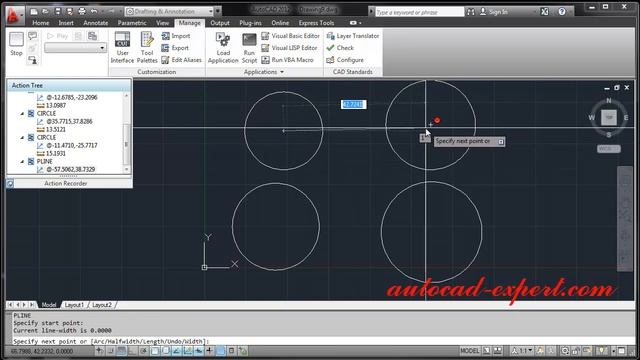The image size is (640, 360).
Task: Click Export customization
Action: (x=175, y=48)
